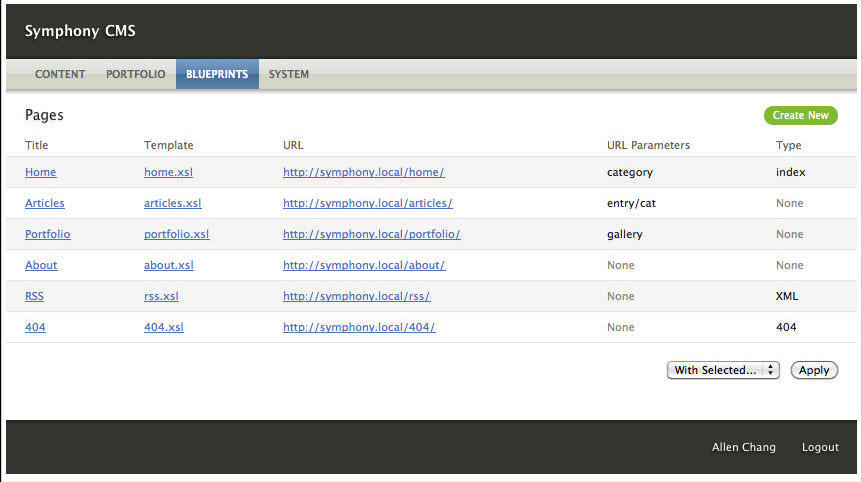Open the Portfolio page title link in table

[x=48, y=234]
